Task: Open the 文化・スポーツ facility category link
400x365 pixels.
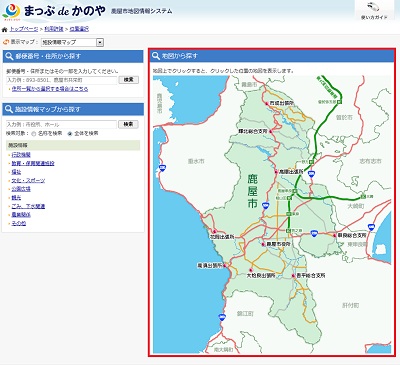Action: (28, 181)
